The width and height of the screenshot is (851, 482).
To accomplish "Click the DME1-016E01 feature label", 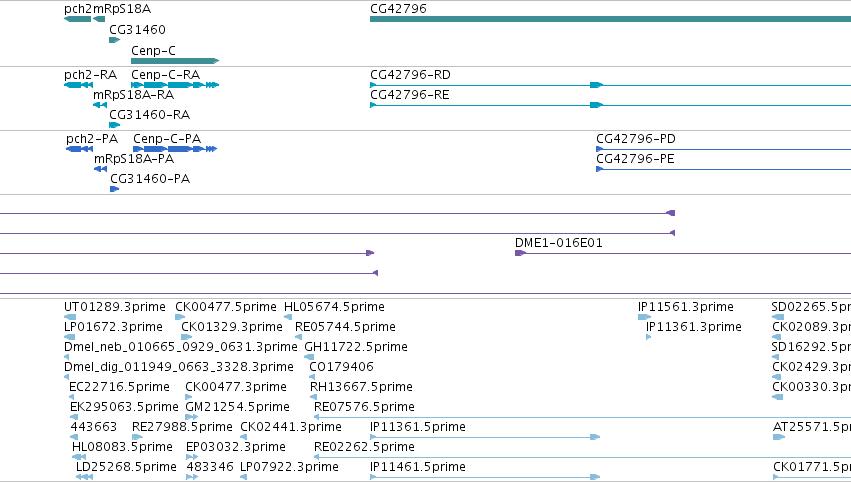I will (558, 243).
